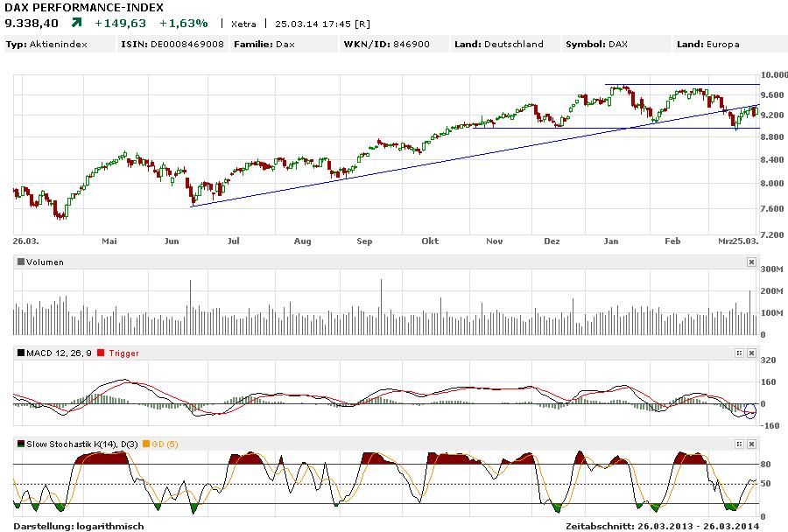The height and width of the screenshot is (532, 788).
Task: Click the Slow Stochastik K(14), D(3) label
Action: pyautogui.click(x=82, y=444)
